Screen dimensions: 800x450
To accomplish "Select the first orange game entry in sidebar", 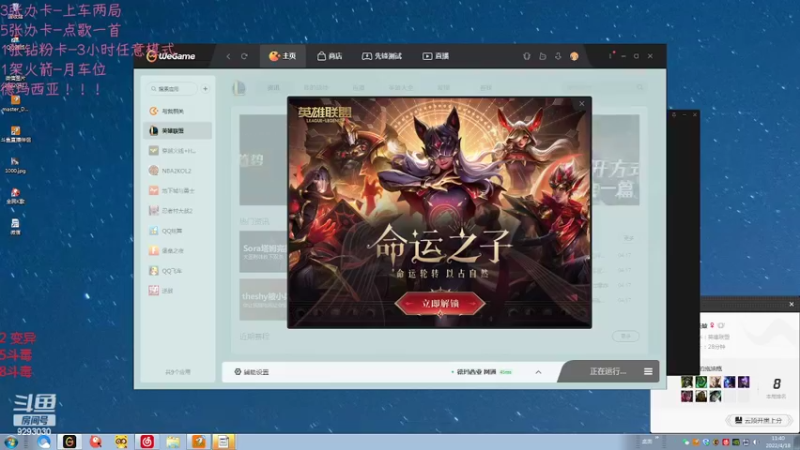I will [x=177, y=111].
